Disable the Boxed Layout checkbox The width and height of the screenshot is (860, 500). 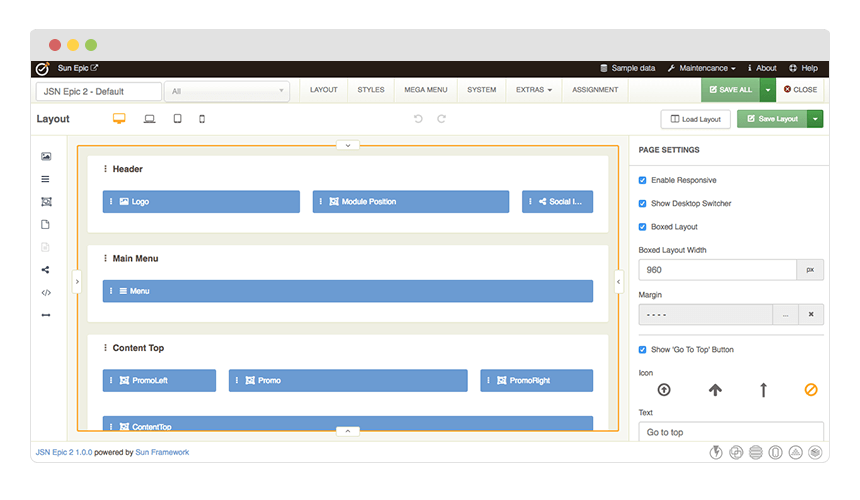(643, 227)
